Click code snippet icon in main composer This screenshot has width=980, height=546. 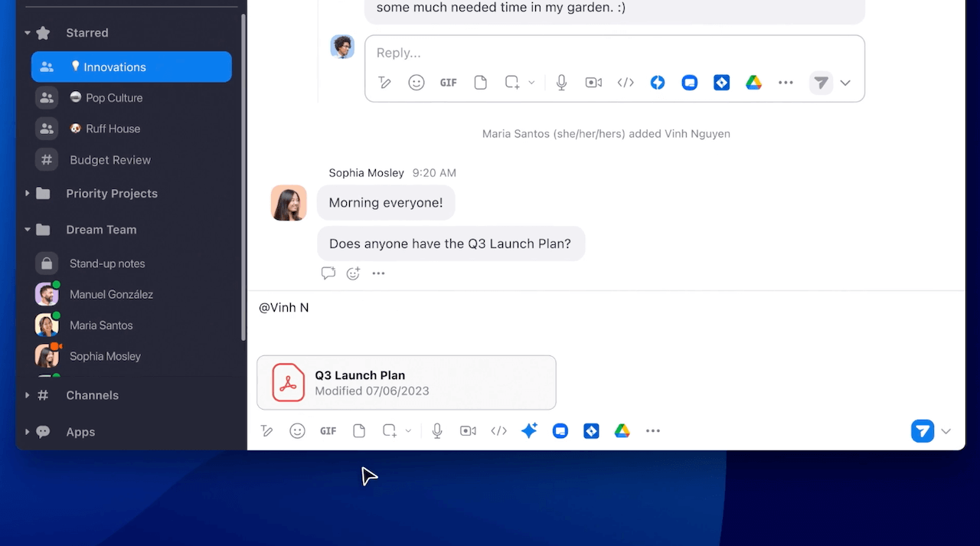point(499,431)
